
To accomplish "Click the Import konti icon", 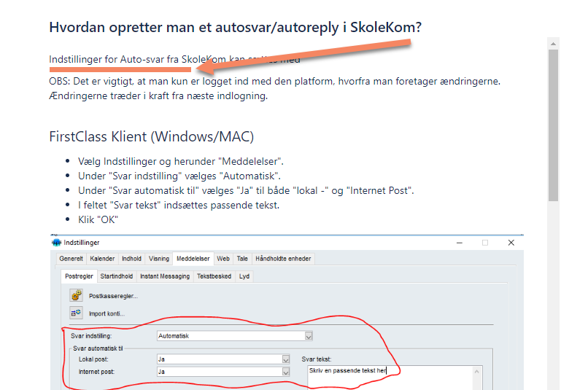I will coord(76,313).
